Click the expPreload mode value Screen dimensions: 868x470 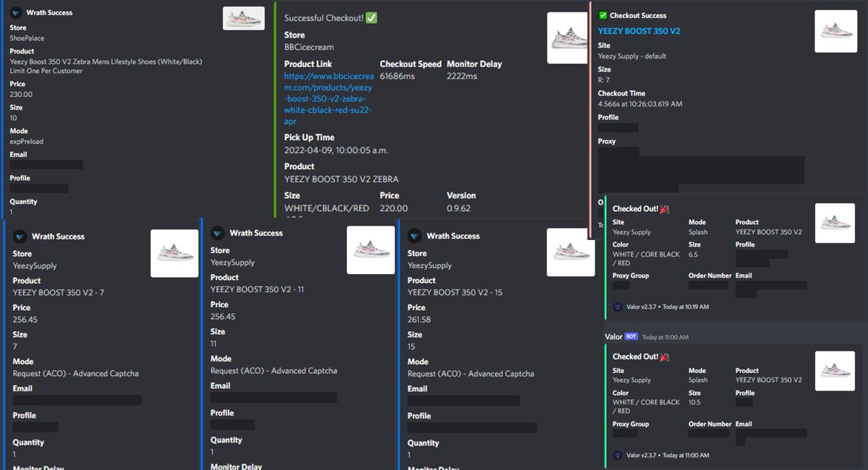pyautogui.click(x=27, y=142)
